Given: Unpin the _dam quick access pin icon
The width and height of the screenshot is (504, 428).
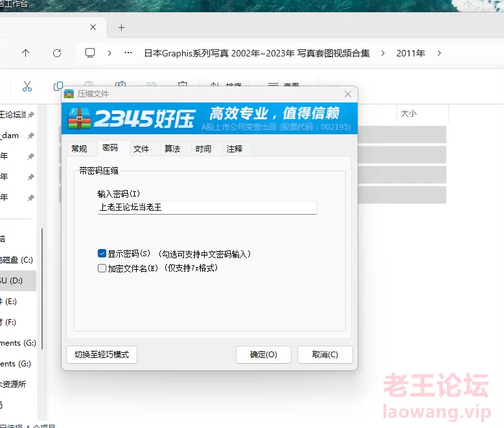Looking at the screenshot, I should click(x=31, y=136).
